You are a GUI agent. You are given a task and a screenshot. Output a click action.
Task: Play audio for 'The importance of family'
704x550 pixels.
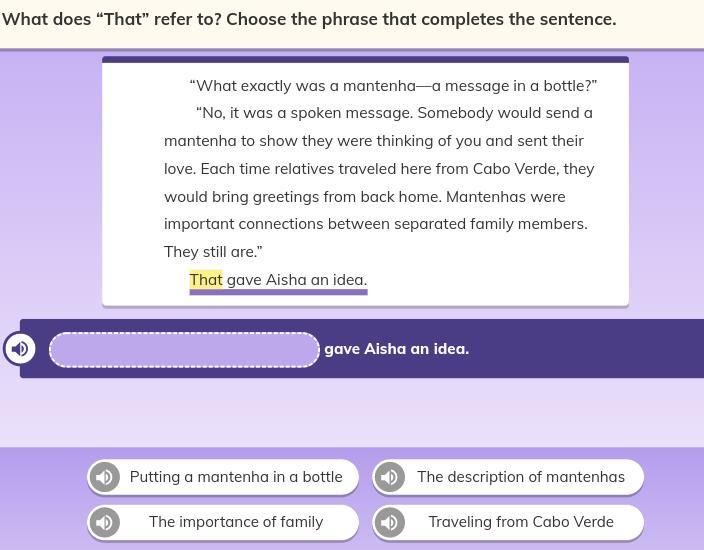105,522
